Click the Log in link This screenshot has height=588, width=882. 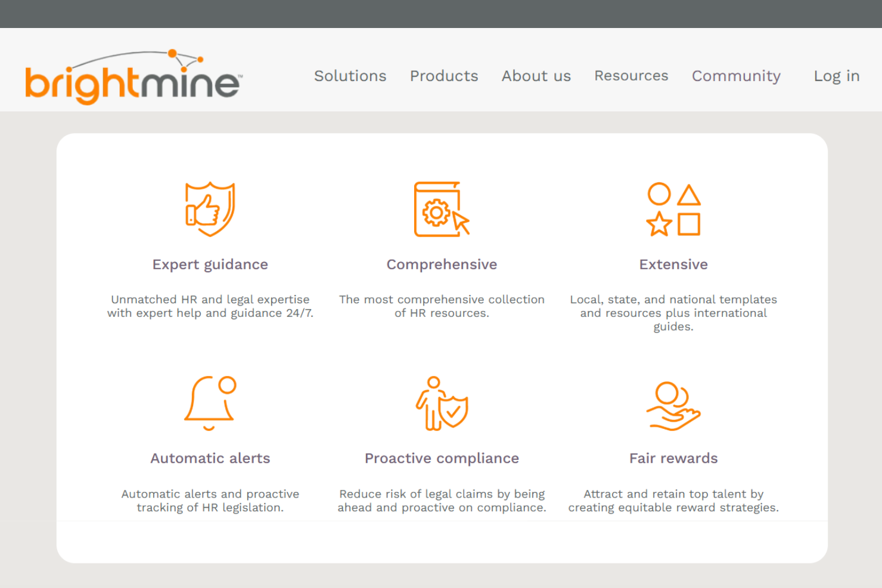(x=836, y=76)
